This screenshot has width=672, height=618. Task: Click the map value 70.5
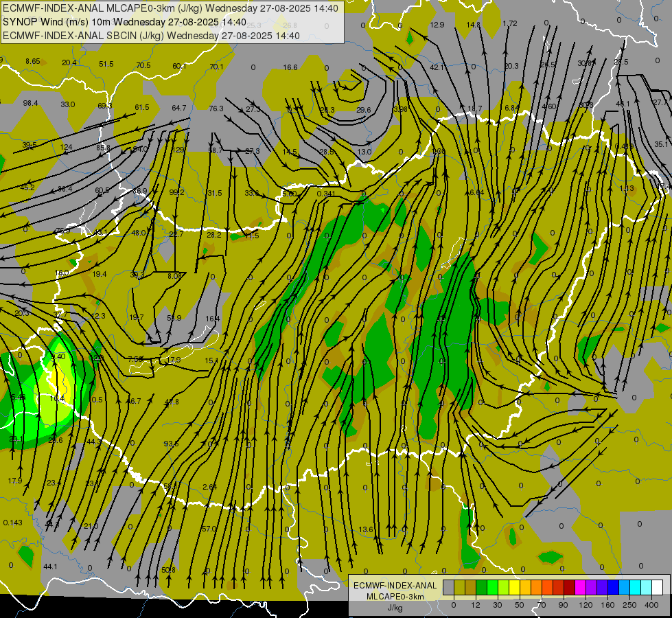click(143, 65)
